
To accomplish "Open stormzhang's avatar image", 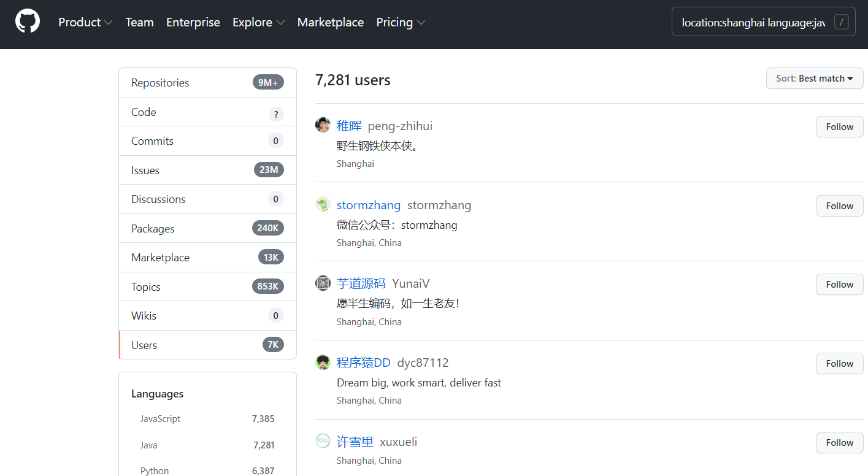I will [x=323, y=204].
